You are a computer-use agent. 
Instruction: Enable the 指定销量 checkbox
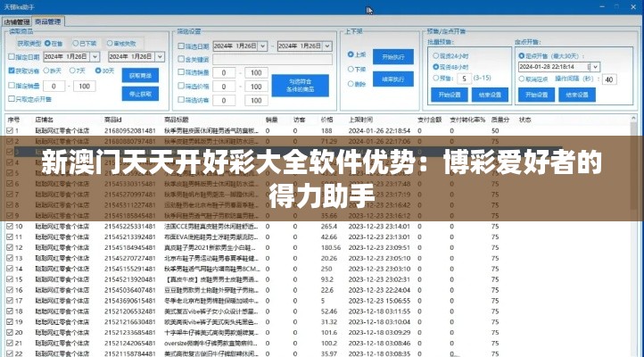coord(12,86)
